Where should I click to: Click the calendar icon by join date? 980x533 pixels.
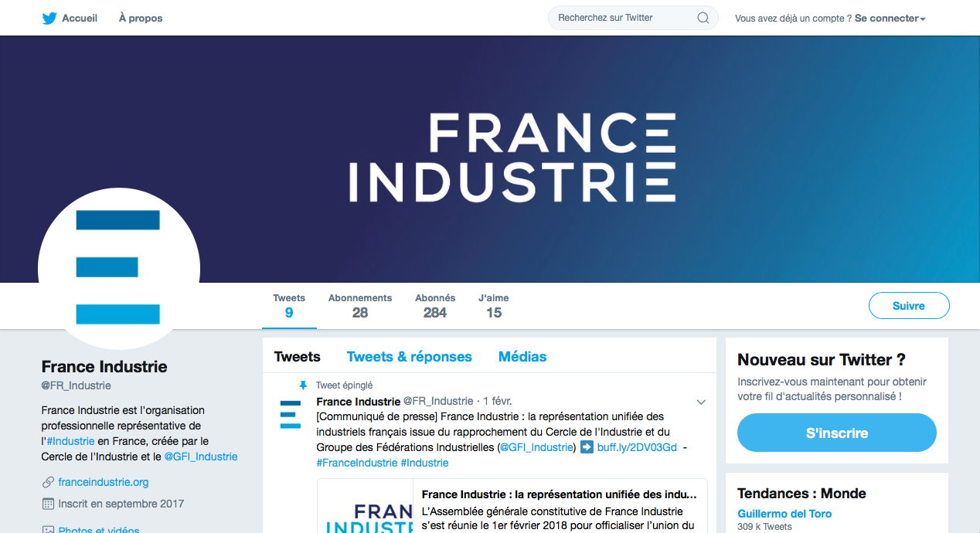click(x=48, y=504)
